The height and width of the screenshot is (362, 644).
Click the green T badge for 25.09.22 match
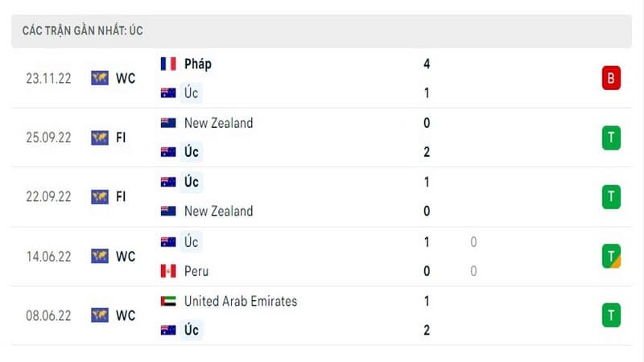point(611,138)
